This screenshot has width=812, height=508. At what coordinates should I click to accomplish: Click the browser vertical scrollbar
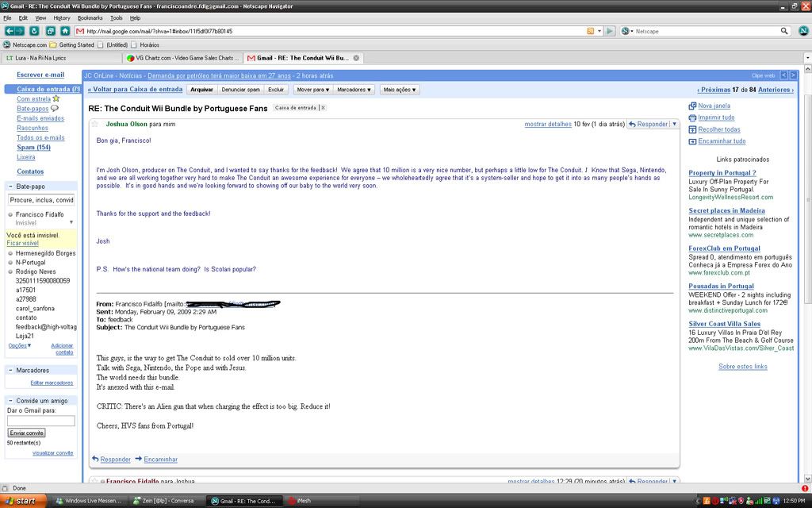[x=807, y=238]
